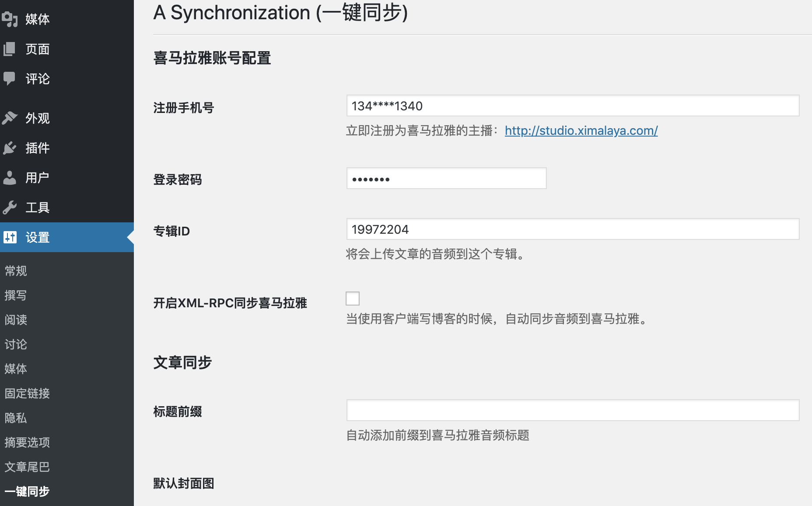Click the 页面 pages icon

[10, 49]
